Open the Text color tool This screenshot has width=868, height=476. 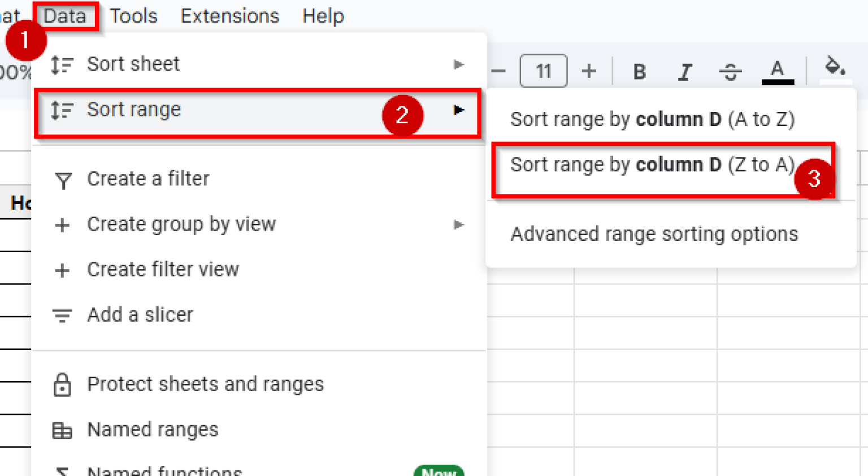[x=778, y=71]
